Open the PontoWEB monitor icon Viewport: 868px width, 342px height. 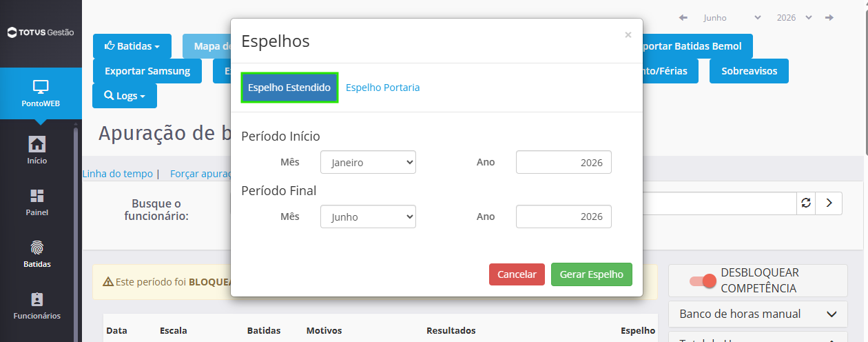click(41, 87)
